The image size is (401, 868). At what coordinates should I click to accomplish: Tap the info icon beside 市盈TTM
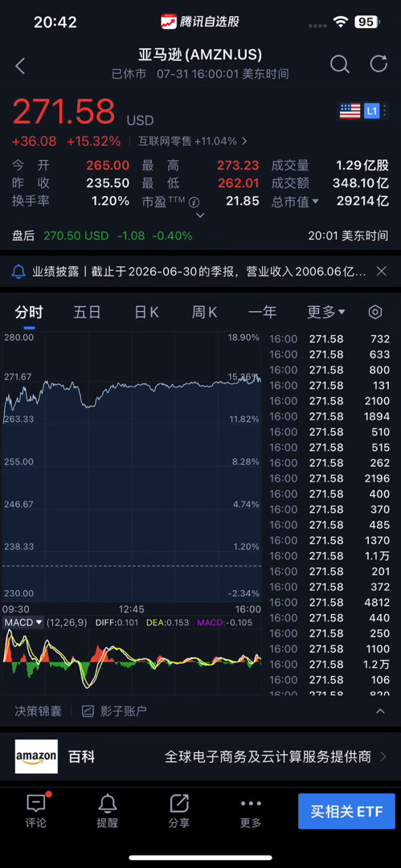coord(194,202)
